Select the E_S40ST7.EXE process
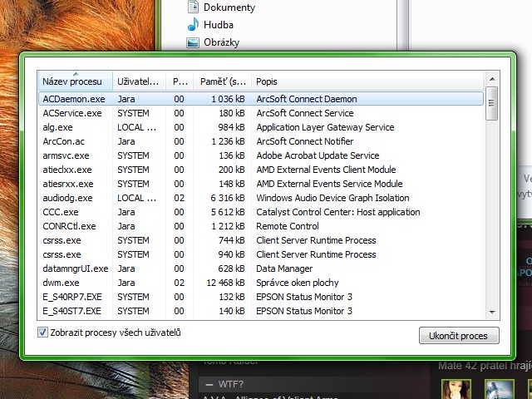This screenshot has height=399, width=532. 260,311
